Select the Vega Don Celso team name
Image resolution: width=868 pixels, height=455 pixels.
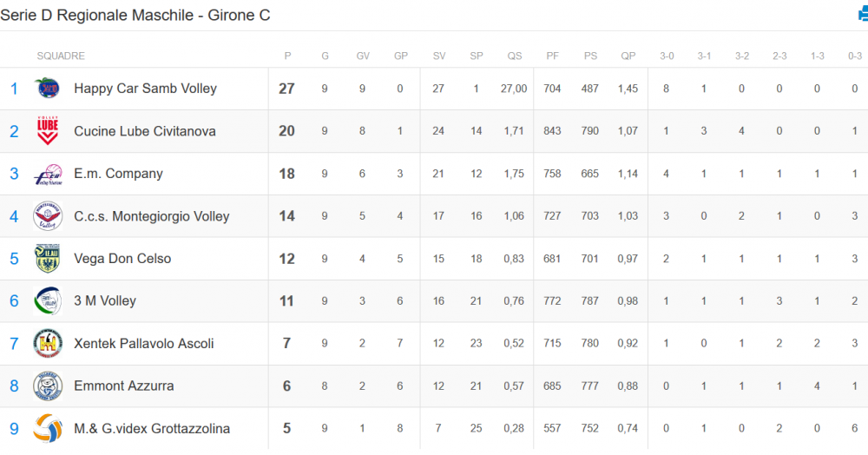point(122,259)
